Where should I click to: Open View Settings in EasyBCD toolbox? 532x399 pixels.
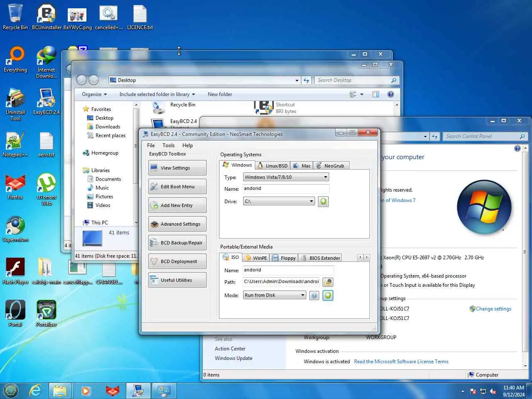pyautogui.click(x=177, y=168)
